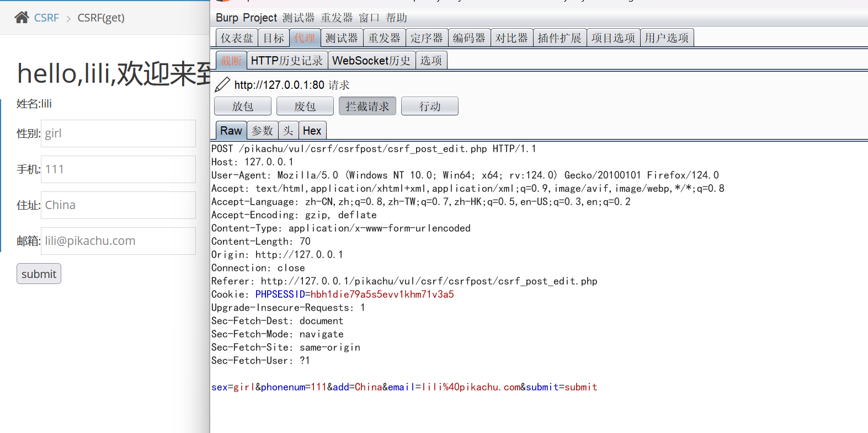Switch to the 用户选项 tab

click(x=667, y=38)
